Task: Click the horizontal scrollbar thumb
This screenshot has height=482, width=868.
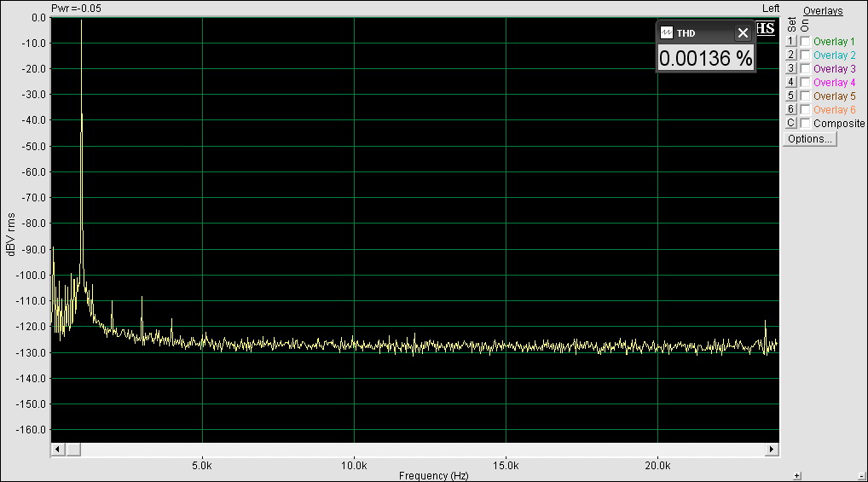Action: pos(72,449)
